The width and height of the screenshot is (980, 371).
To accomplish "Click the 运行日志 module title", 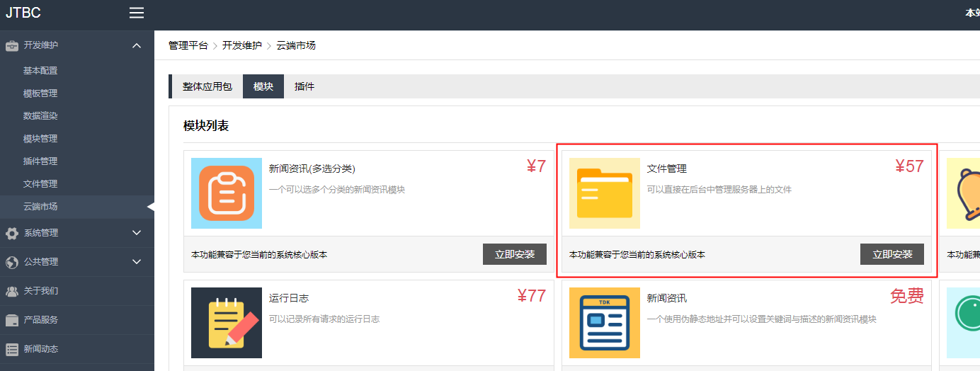I will click(x=289, y=298).
